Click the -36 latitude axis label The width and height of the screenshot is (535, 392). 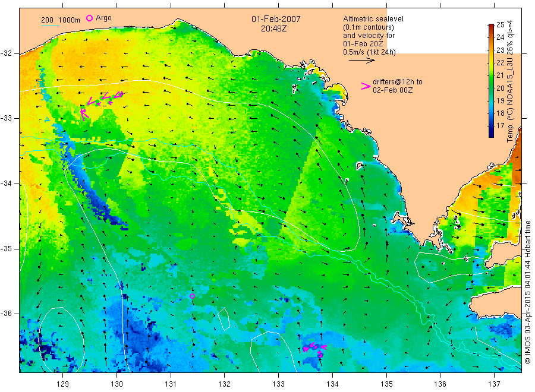coord(6,314)
